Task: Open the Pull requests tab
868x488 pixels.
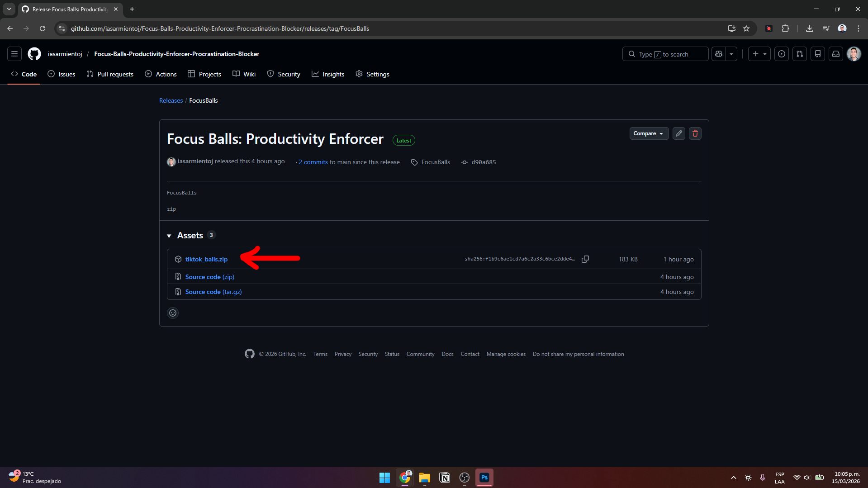Action: coord(110,74)
